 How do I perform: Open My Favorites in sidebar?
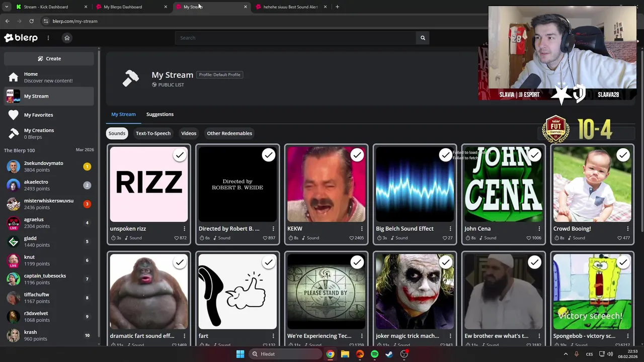pos(49,115)
